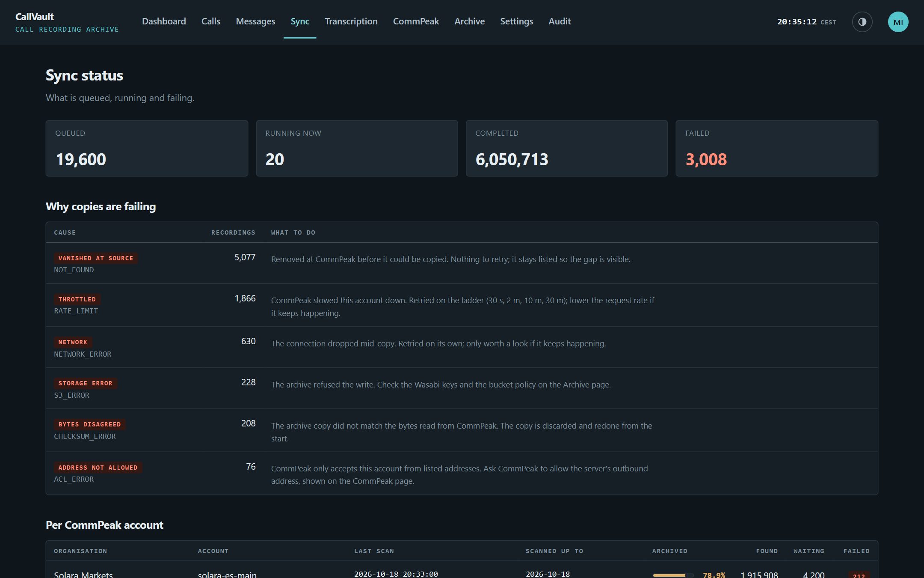Image resolution: width=924 pixels, height=578 pixels.
Task: Select the STORAGE ERROR badge
Action: pyautogui.click(x=86, y=383)
